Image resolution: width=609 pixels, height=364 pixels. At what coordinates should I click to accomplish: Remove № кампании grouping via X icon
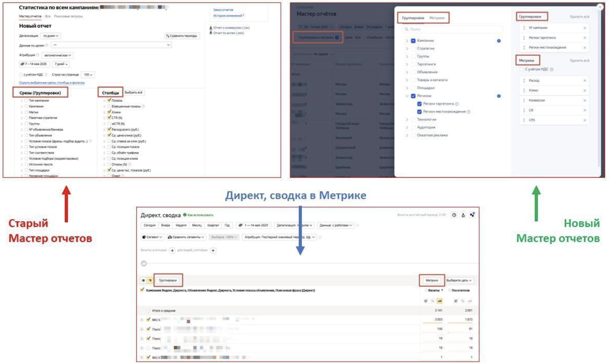(585, 28)
